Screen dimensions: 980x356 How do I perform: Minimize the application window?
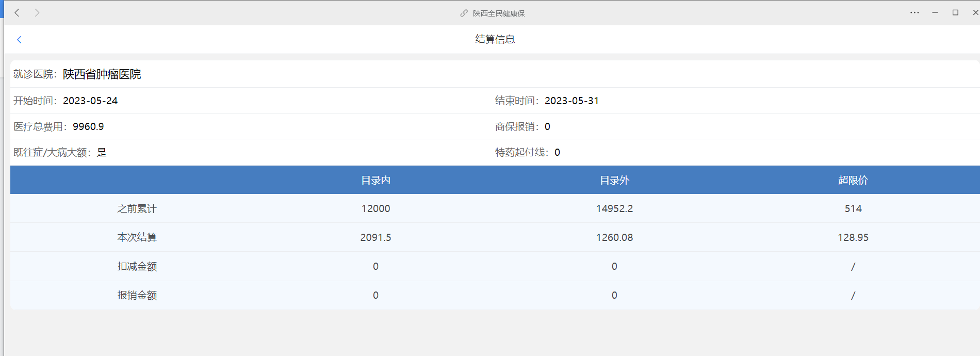(935, 13)
